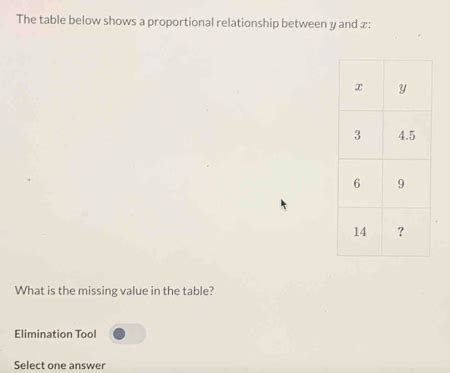The height and width of the screenshot is (373, 450).
Task: Enable the Elimination Tool toggle switch
Action: tap(127, 334)
